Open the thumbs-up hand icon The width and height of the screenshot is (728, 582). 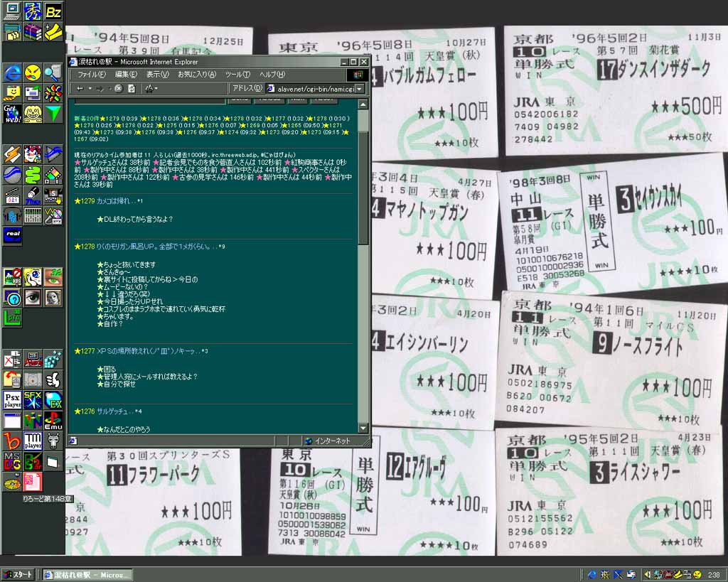click(x=53, y=379)
